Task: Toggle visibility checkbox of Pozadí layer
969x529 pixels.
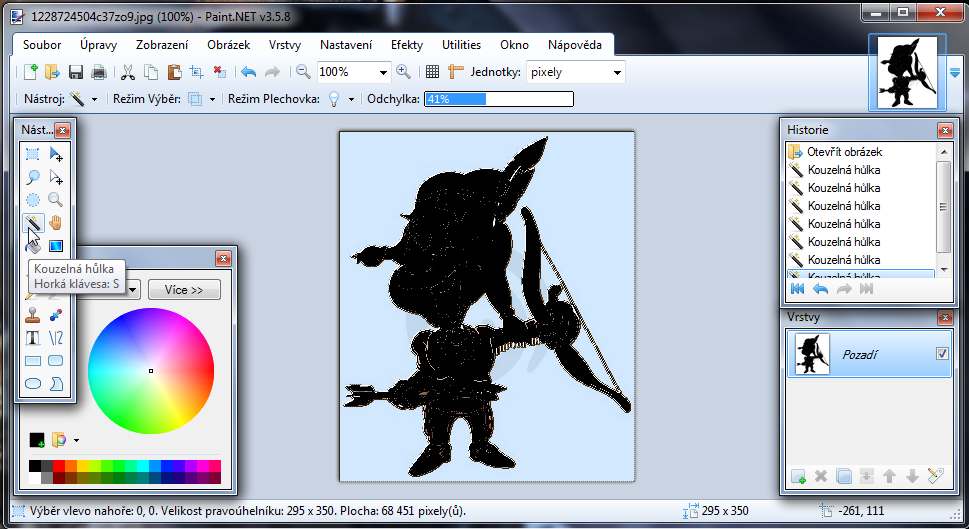Action: pyautogui.click(x=941, y=354)
